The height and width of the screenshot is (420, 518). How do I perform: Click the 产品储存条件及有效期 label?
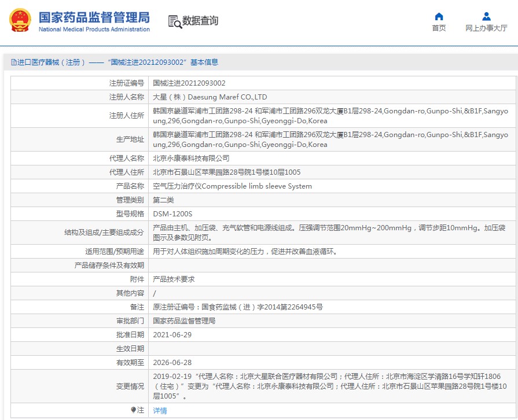[109, 266]
